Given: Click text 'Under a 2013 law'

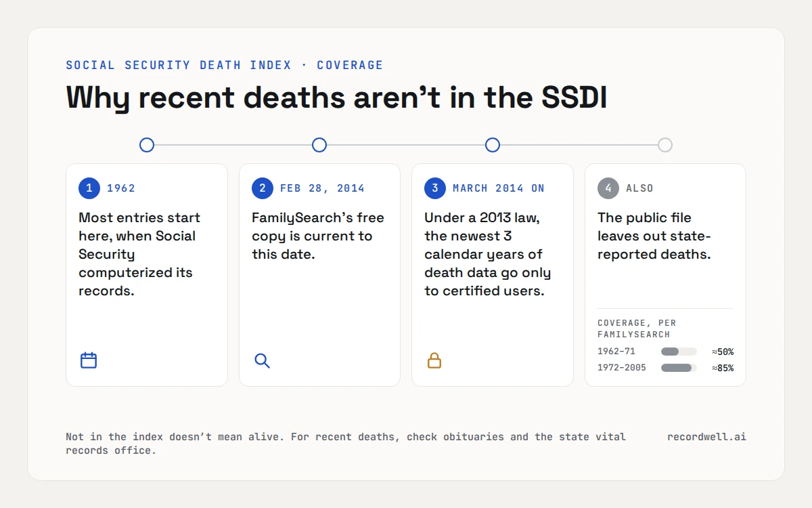Looking at the screenshot, I should pos(482,218).
